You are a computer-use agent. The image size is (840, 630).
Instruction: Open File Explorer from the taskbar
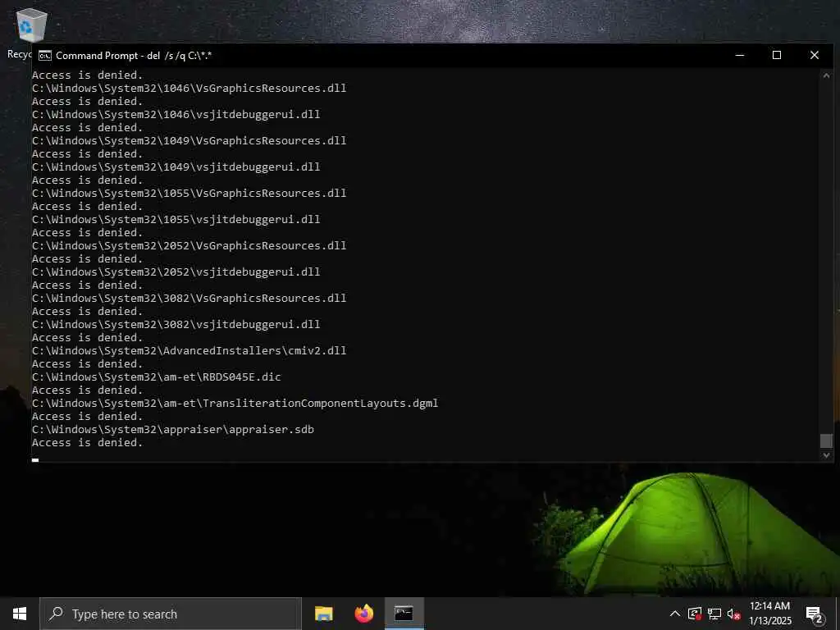pos(323,614)
